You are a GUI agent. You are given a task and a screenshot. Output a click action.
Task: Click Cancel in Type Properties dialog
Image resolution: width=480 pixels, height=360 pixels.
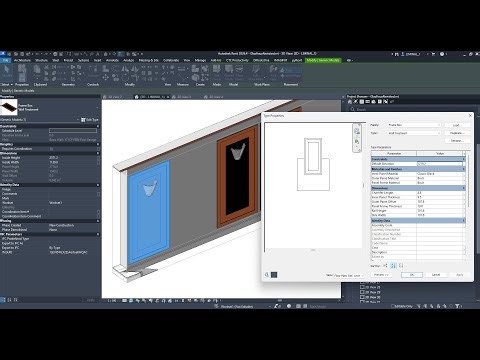(x=436, y=275)
